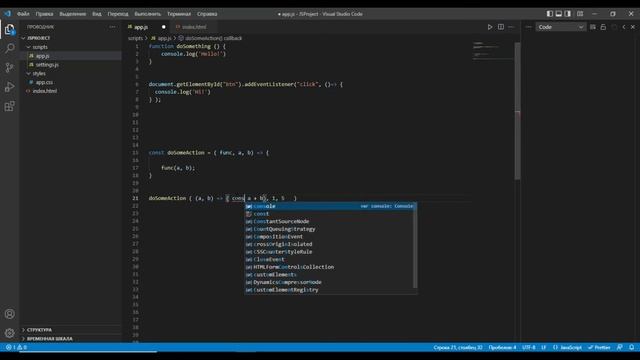Open the Run and Debug view

pos(9,87)
